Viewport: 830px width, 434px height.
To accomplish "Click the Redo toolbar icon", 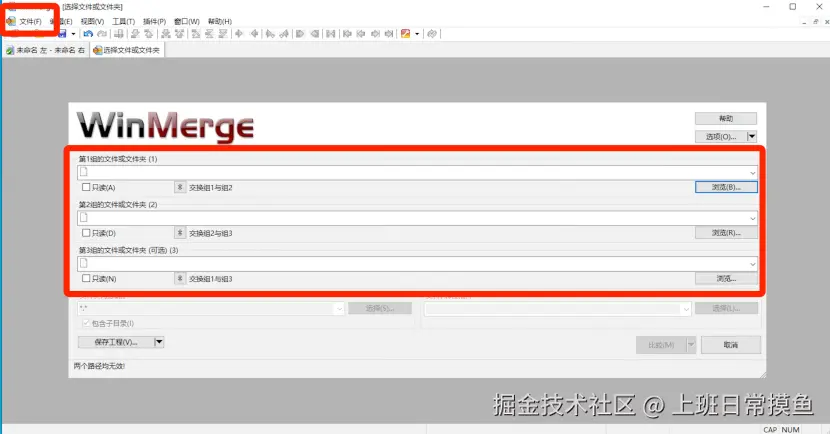I will click(102, 34).
